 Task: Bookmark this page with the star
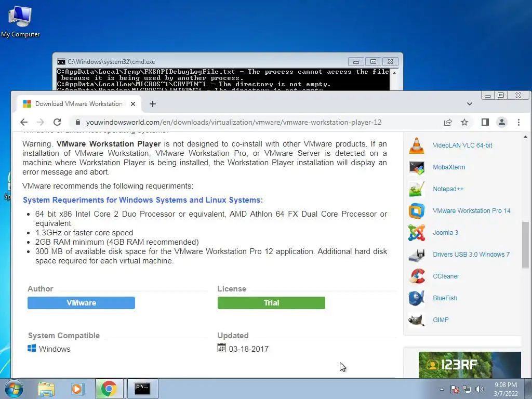(464, 122)
